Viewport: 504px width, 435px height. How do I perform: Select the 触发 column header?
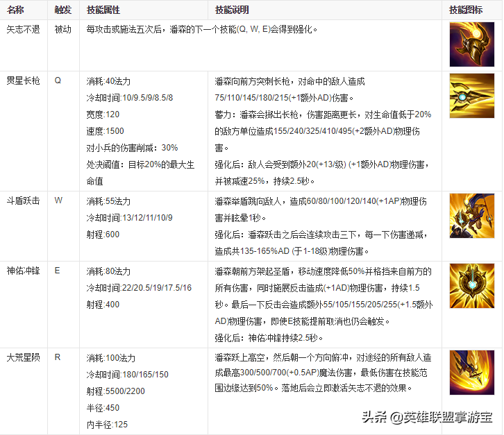point(62,10)
